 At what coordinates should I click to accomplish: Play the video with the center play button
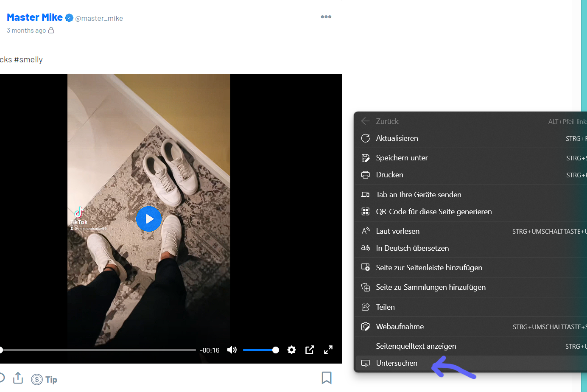[149, 219]
